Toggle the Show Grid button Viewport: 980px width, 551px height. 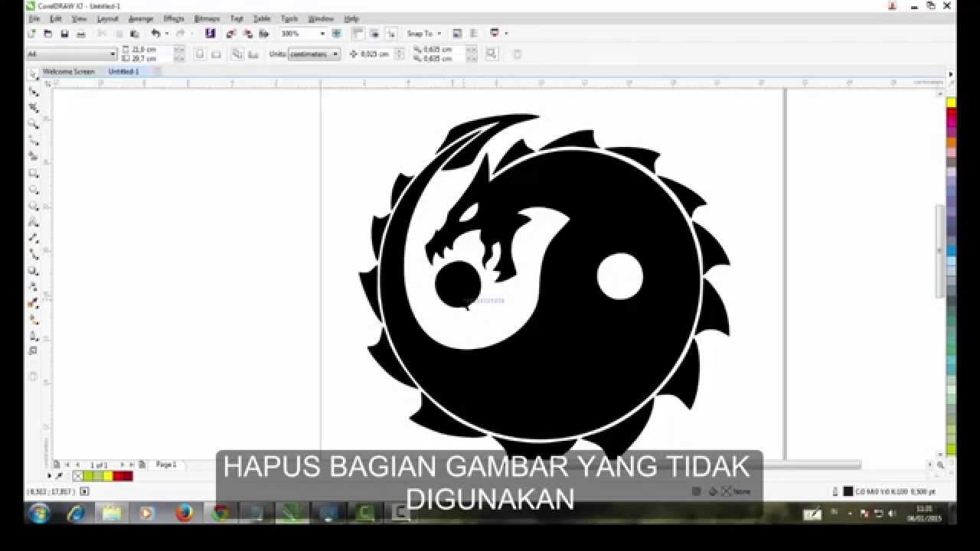[374, 34]
